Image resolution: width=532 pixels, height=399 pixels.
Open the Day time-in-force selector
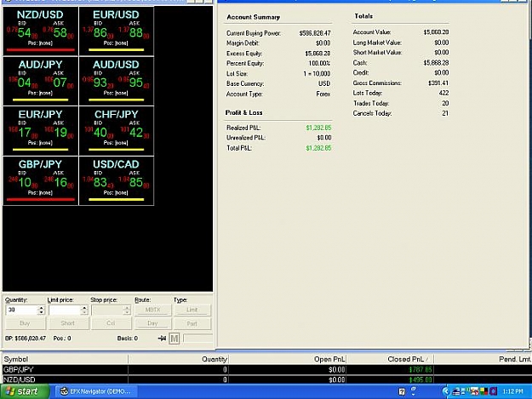click(x=153, y=323)
